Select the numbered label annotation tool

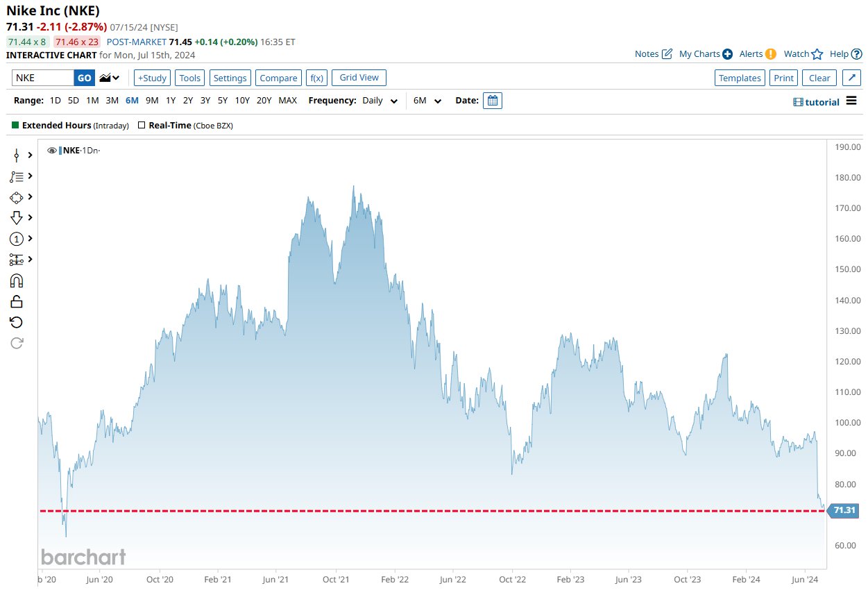click(17, 239)
